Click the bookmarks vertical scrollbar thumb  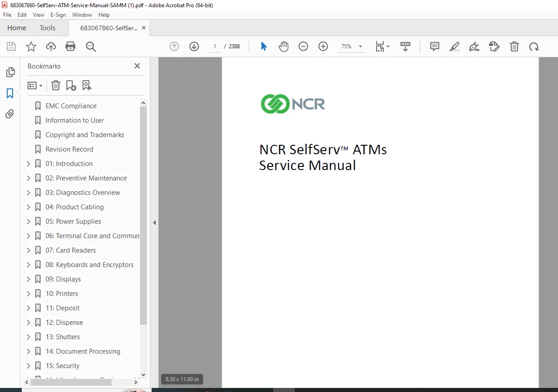point(144,216)
